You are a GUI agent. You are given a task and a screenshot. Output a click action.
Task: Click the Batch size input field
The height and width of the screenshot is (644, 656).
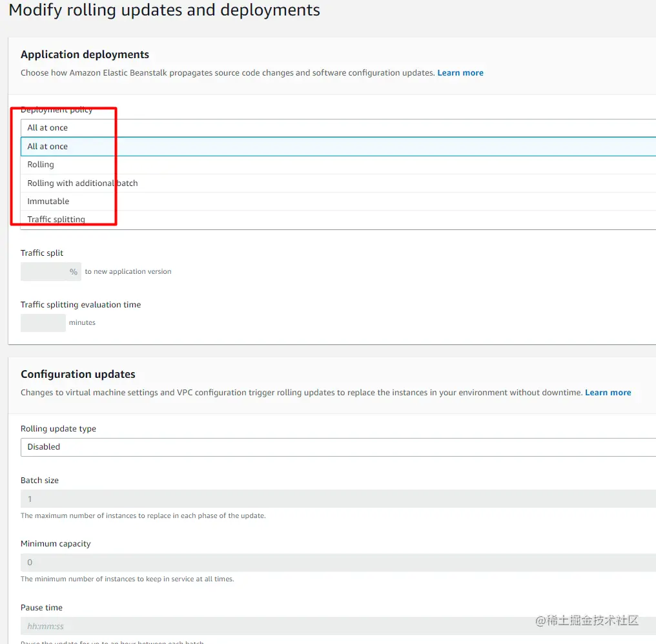click(x=336, y=499)
